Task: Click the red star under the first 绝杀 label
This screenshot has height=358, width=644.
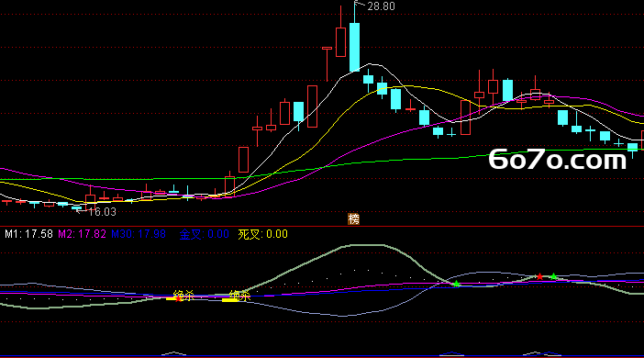Action: tap(178, 299)
